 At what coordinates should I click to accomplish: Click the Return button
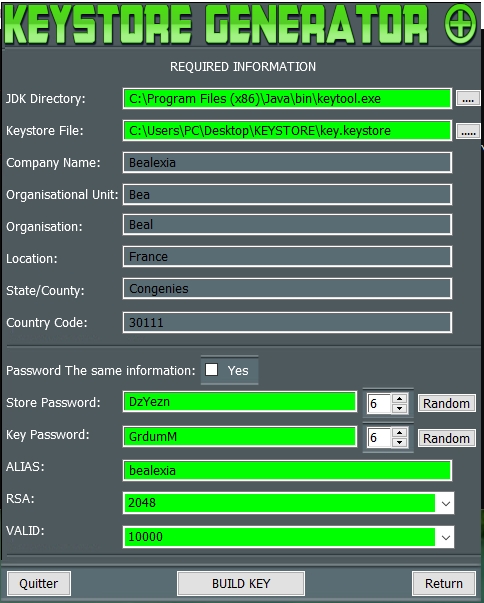(x=444, y=583)
